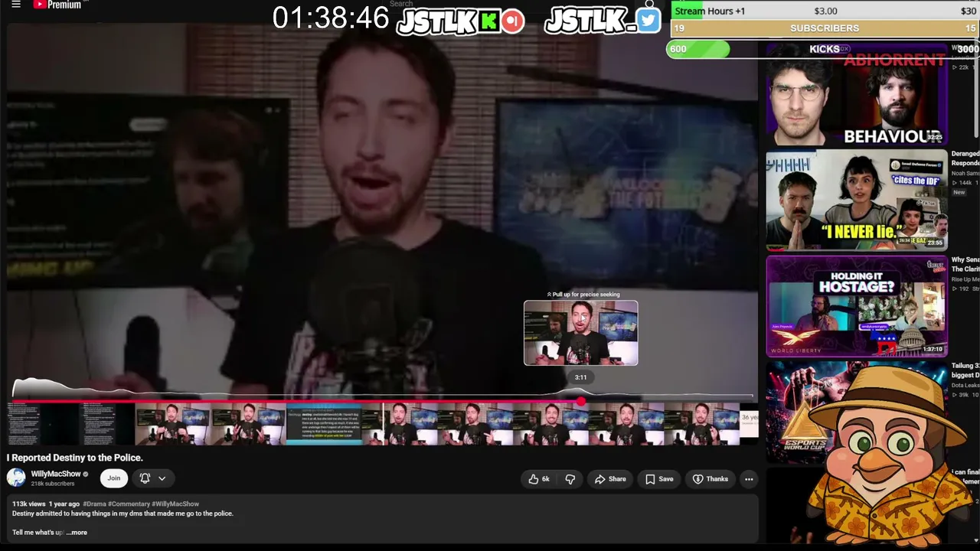Screen dimensions: 980x551
Task: Click the '113k views 1 year ago' text
Action: tap(46, 504)
